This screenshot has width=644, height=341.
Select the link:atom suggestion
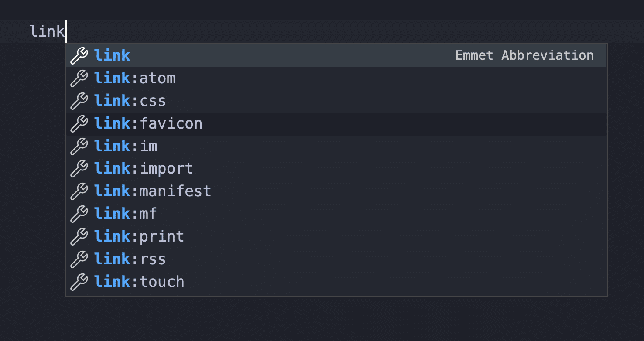tap(135, 78)
